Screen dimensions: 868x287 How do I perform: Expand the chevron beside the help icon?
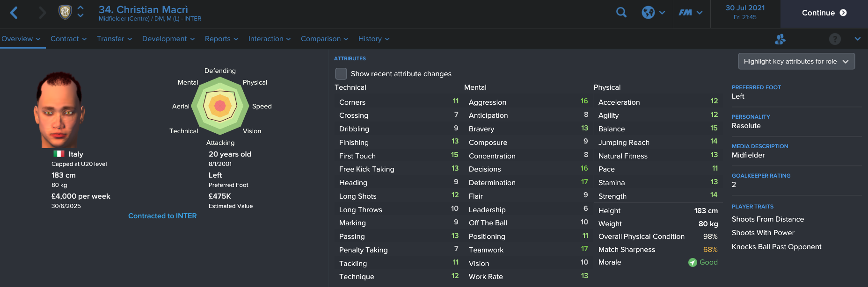point(857,39)
